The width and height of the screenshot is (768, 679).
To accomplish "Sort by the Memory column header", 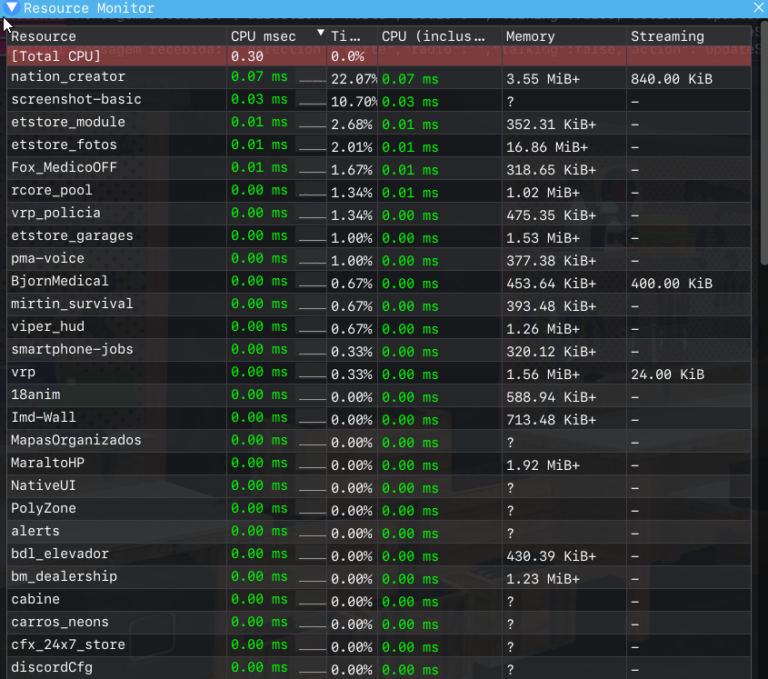I will pos(530,36).
